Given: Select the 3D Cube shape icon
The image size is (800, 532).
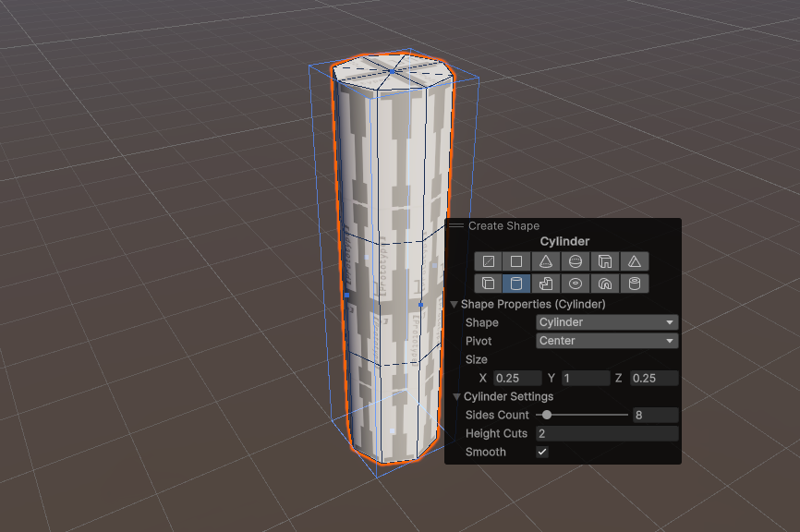Looking at the screenshot, I should pyautogui.click(x=489, y=284).
